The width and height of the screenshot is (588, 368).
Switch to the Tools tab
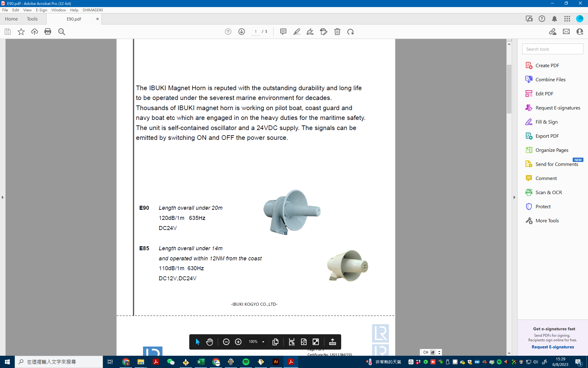coord(32,19)
